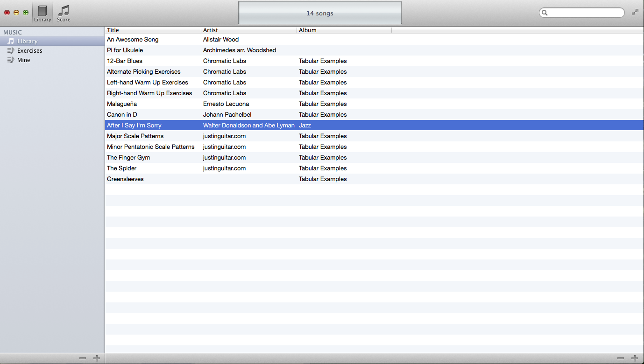The width and height of the screenshot is (644, 364).
Task: Click the Mine playlist icon
Action: tap(11, 60)
